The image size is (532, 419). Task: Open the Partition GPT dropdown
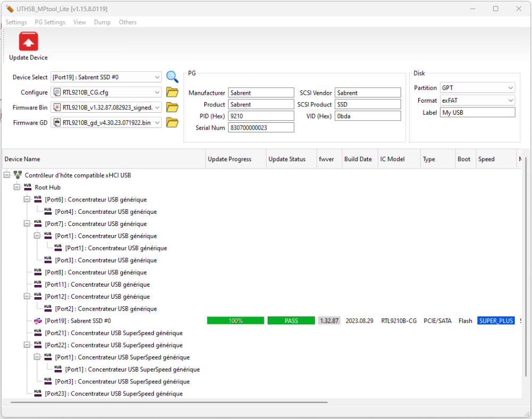[x=510, y=88]
